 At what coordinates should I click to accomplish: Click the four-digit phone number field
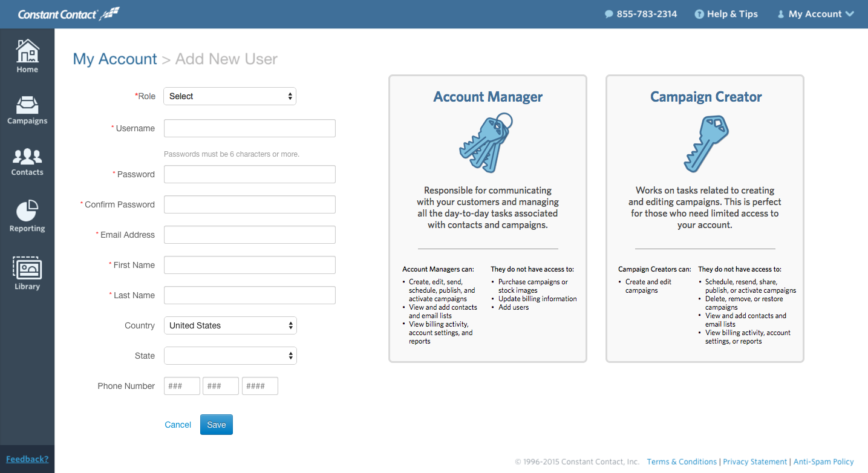point(260,386)
